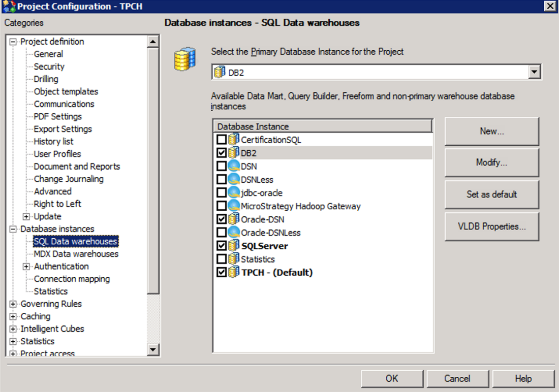Enable the CertificationSQL checkbox
559x392 pixels.
[222, 139]
